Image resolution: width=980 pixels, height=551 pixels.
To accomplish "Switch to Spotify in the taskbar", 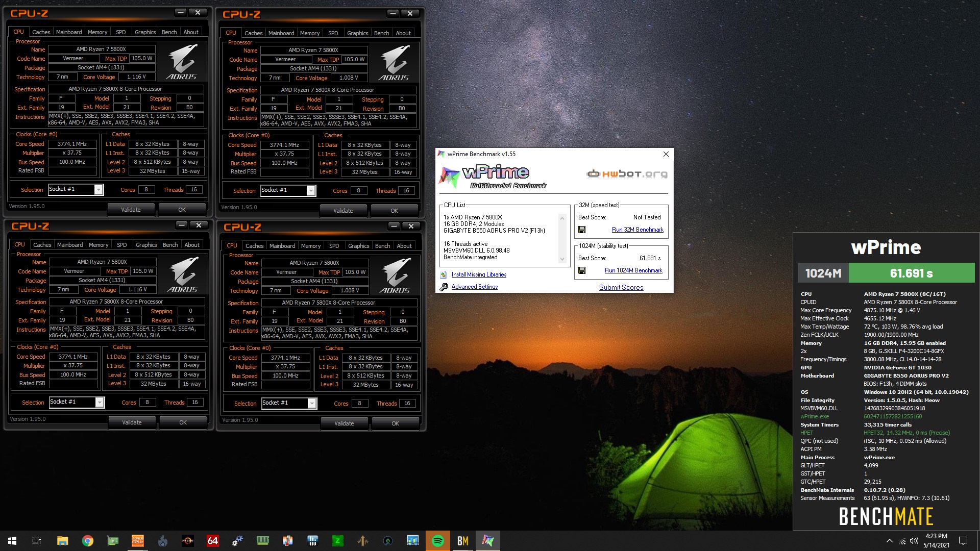I will click(x=437, y=541).
